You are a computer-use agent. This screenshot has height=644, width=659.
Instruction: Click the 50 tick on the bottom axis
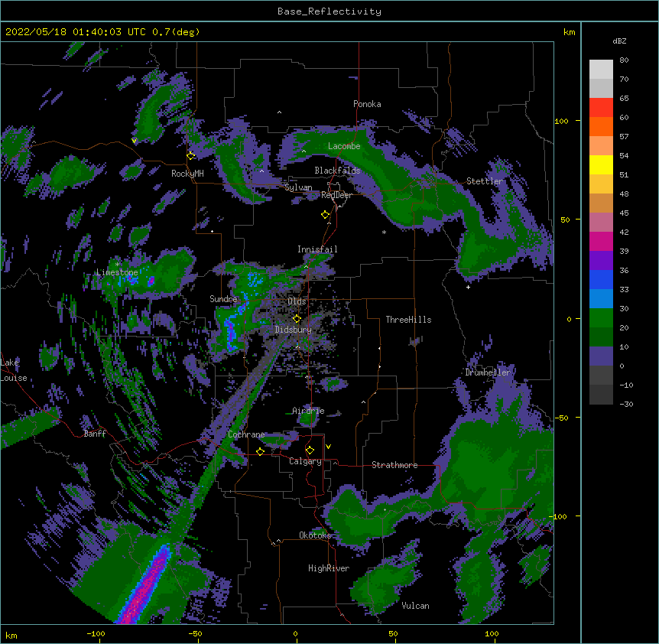click(393, 633)
